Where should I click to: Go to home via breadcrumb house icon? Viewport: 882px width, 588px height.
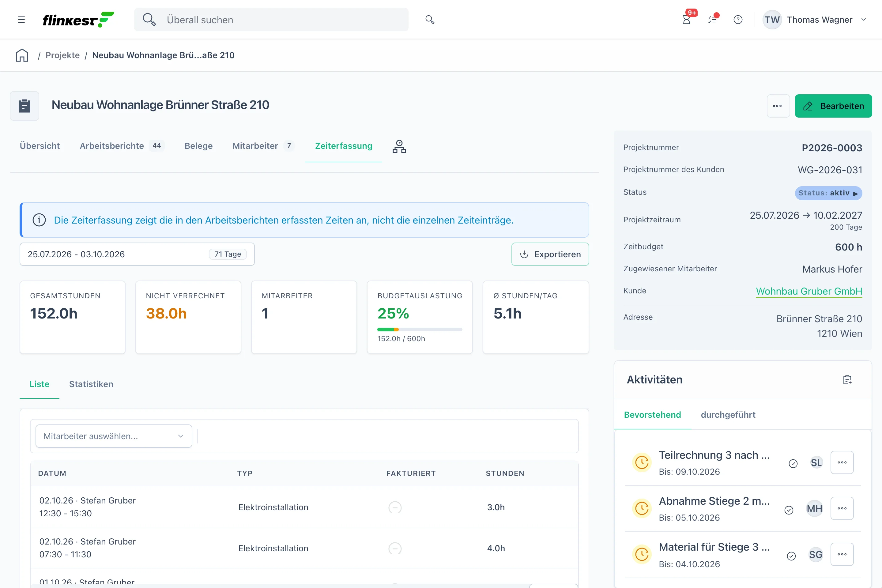pyautogui.click(x=22, y=55)
